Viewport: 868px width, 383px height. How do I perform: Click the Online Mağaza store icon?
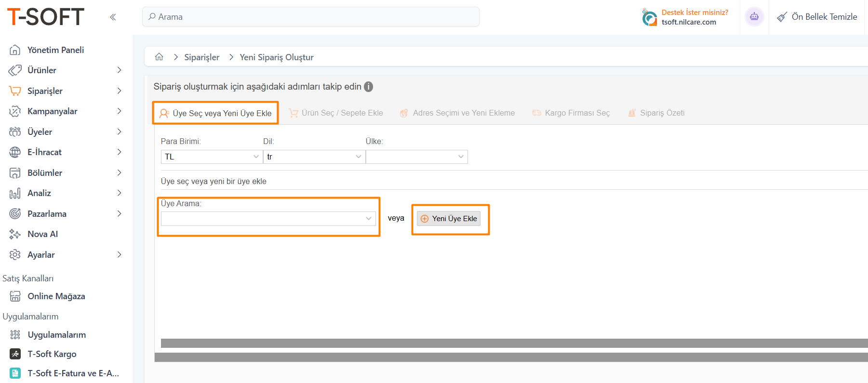pyautogui.click(x=15, y=296)
